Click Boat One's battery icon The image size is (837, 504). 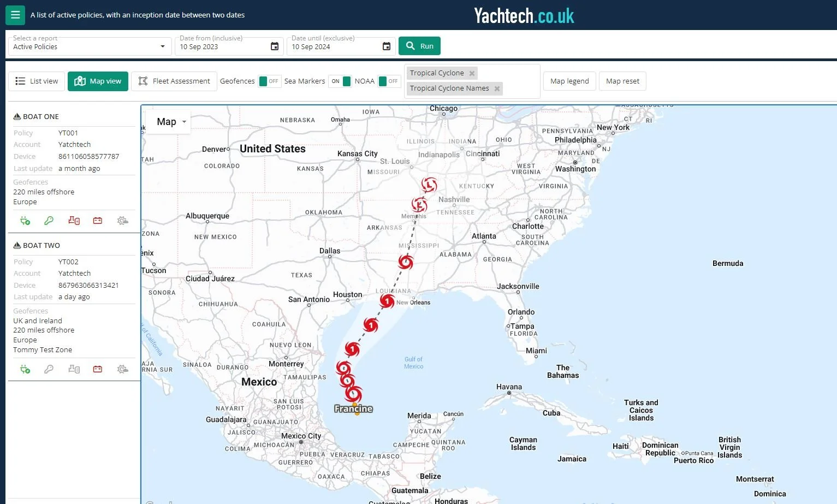[98, 221]
